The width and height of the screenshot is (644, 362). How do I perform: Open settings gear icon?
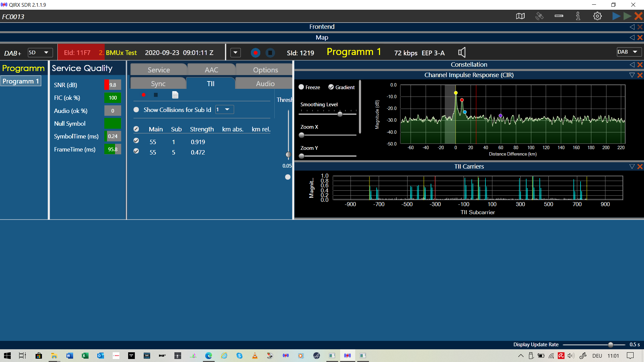(x=597, y=16)
